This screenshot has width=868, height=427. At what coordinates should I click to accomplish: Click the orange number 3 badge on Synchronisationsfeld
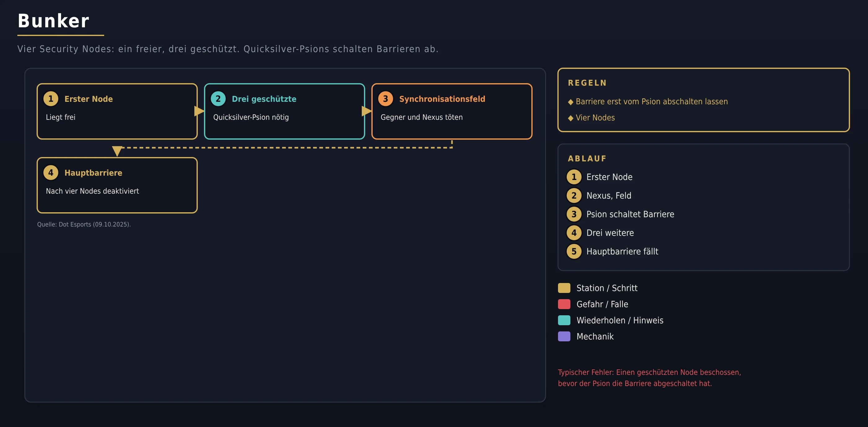[x=385, y=99]
